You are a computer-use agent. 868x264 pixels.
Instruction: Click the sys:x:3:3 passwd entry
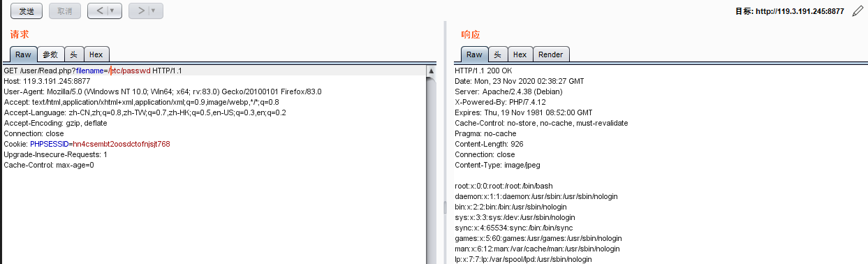tap(515, 217)
